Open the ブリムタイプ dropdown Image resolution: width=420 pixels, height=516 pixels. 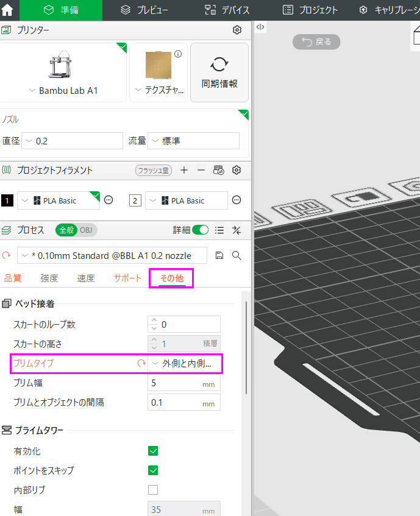[x=185, y=364]
